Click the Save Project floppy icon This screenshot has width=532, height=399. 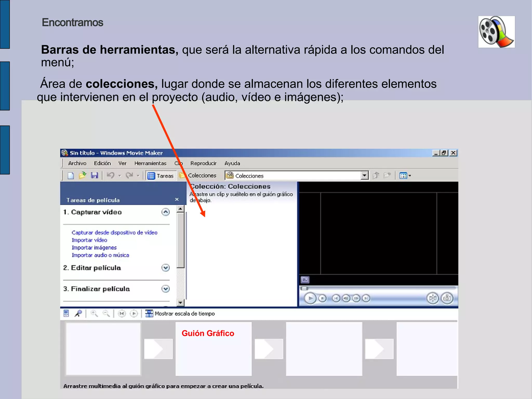point(94,175)
